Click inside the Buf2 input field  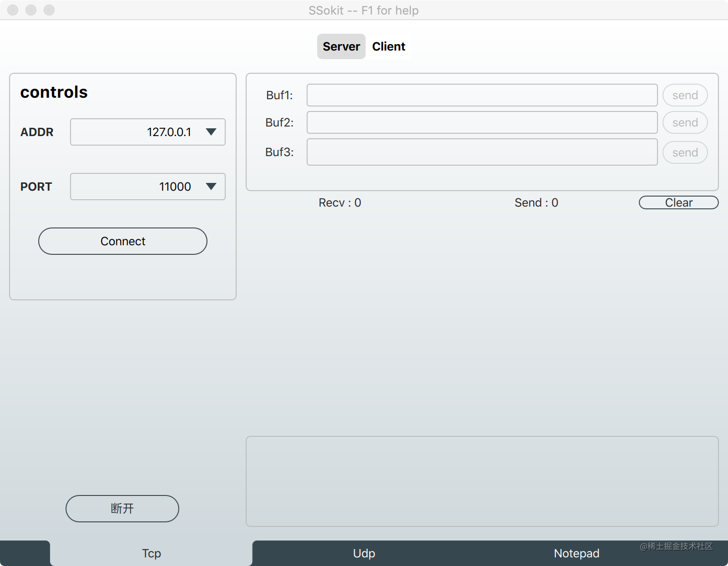coord(482,122)
